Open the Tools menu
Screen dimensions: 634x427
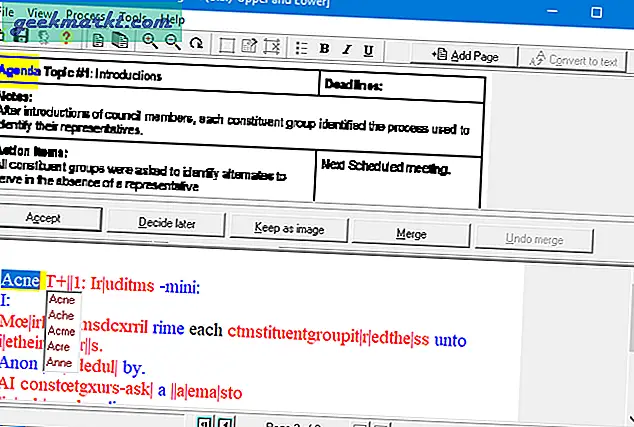pyautogui.click(x=133, y=17)
